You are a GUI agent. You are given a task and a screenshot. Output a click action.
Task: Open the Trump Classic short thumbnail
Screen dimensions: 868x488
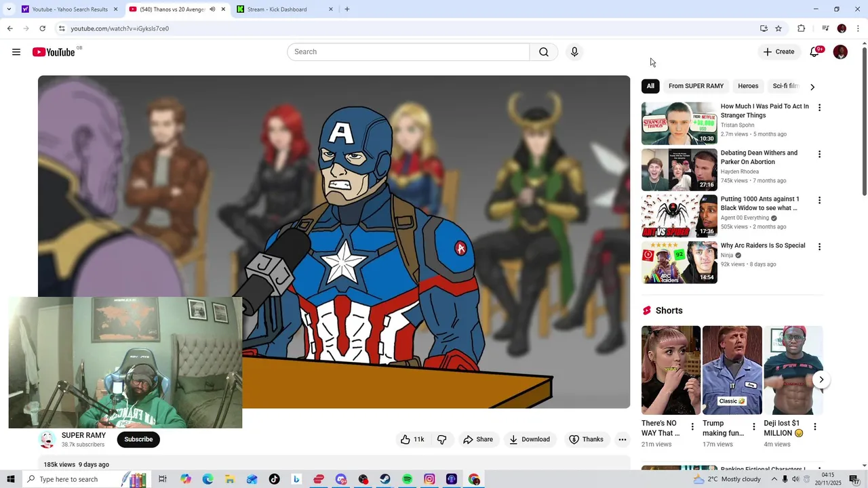[x=732, y=370]
